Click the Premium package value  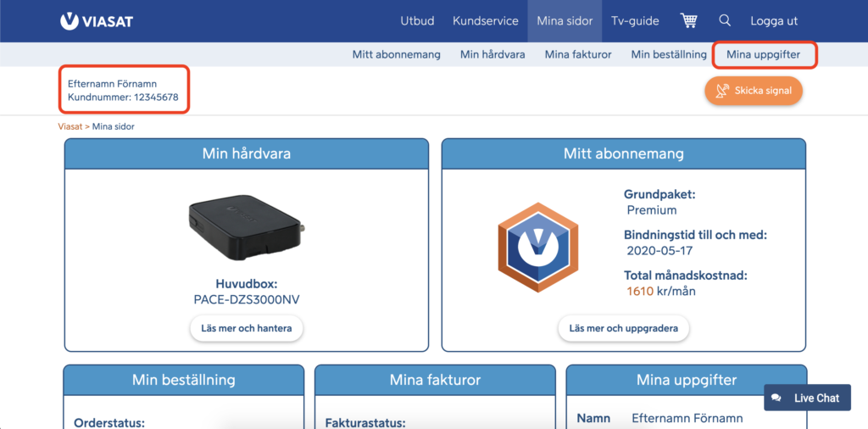pyautogui.click(x=652, y=210)
